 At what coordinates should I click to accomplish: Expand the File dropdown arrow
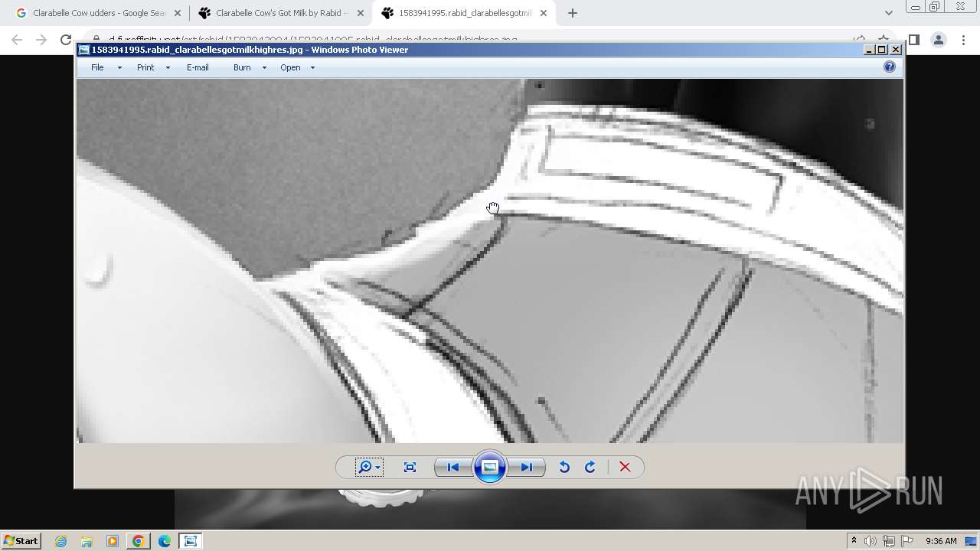(119, 68)
